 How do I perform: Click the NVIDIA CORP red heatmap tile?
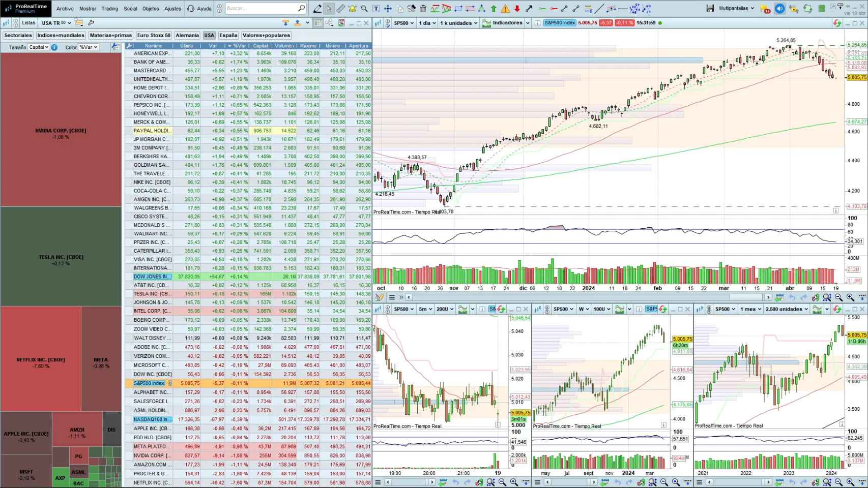pos(61,130)
